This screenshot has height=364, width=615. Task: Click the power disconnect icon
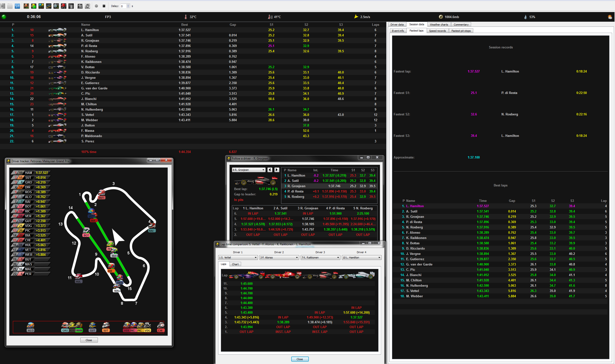tap(87, 6)
